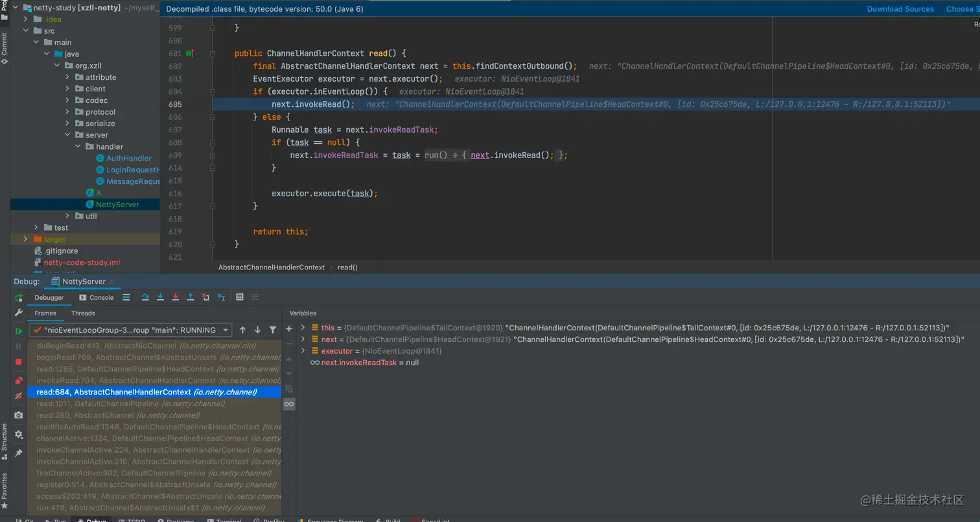Open the Favorites tool window
This screenshot has height=522, width=980.
click(5, 490)
